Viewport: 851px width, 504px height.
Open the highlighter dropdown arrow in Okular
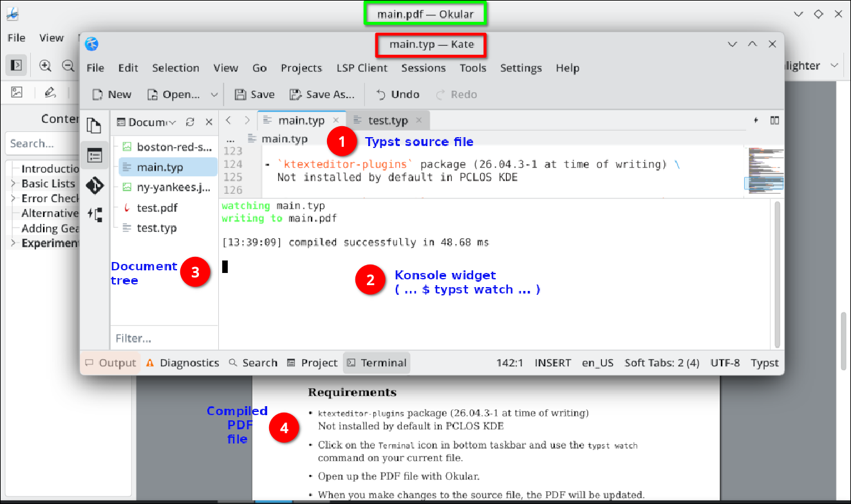834,65
